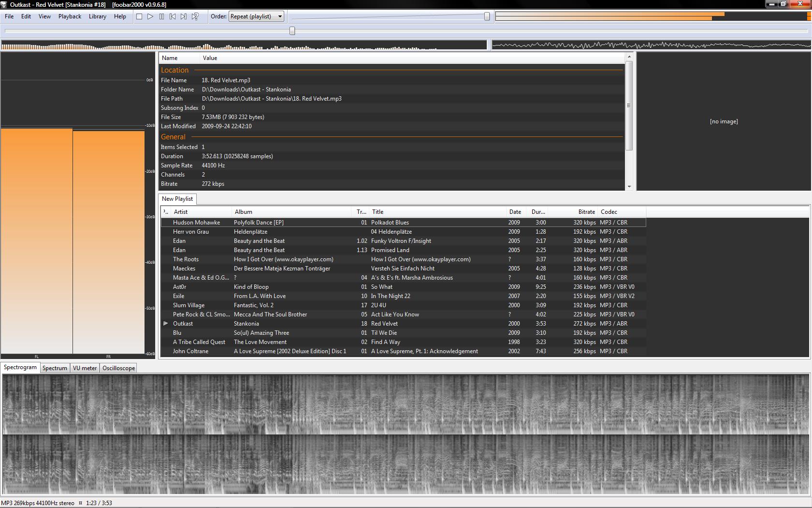812x508 pixels.
Task: Sort playlist by Date column header
Action: tap(517, 212)
